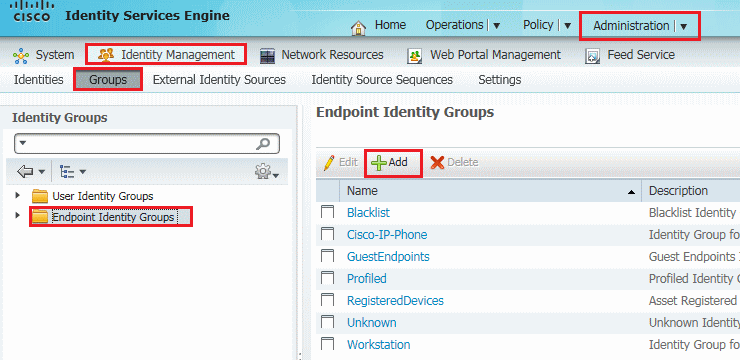
Task: Click the Web Portal Management icon
Action: click(x=415, y=56)
